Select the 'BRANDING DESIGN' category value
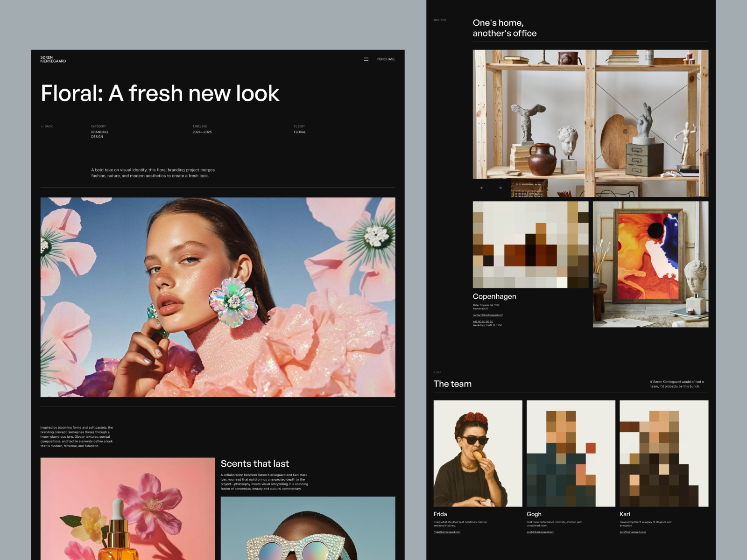This screenshot has height=560, width=747. tap(99, 134)
